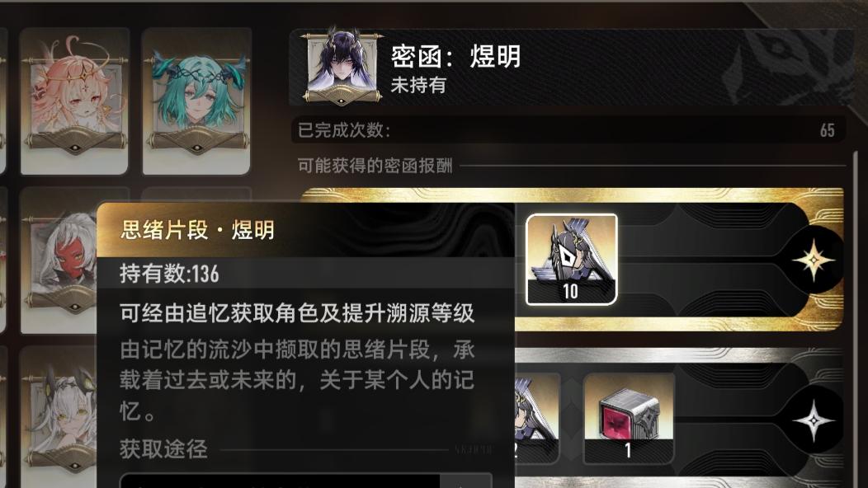This screenshot has height=488, width=868.
Task: Click the 密函：煜明 title text
Action: (x=455, y=56)
